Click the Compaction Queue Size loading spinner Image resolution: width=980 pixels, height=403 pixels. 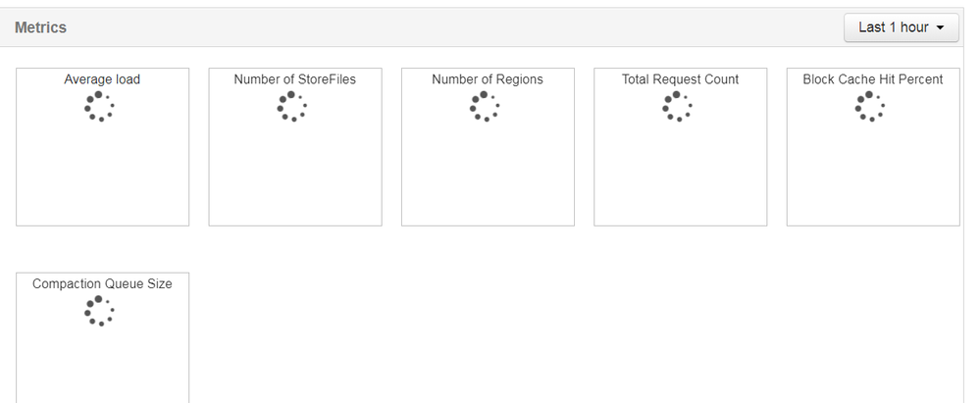99,311
